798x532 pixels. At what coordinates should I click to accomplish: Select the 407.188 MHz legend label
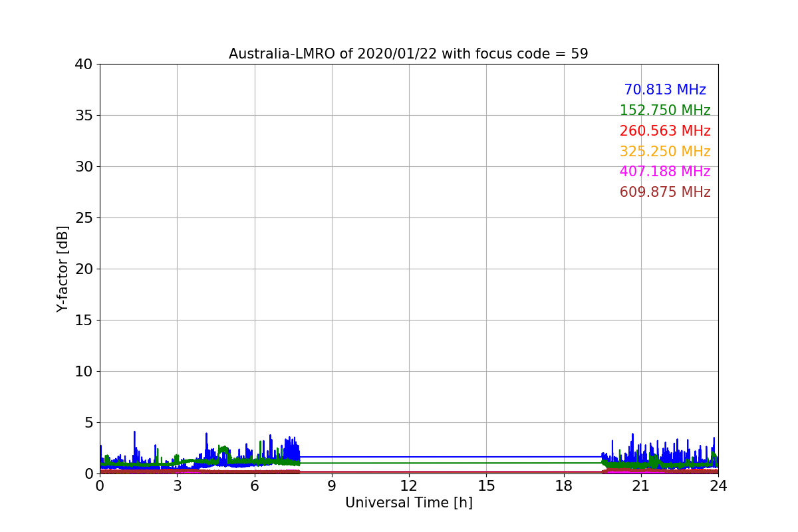(x=665, y=172)
